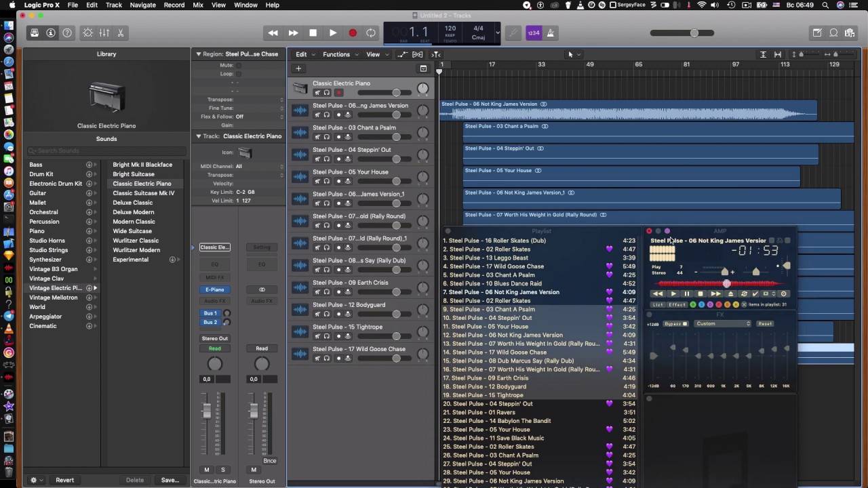
Task: Toggle the Flex show/hide button
Action: pyautogui.click(x=418, y=54)
